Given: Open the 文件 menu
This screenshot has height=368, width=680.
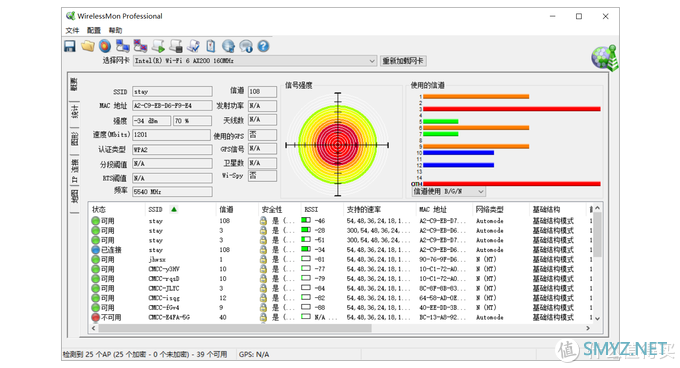Looking at the screenshot, I should tap(72, 30).
